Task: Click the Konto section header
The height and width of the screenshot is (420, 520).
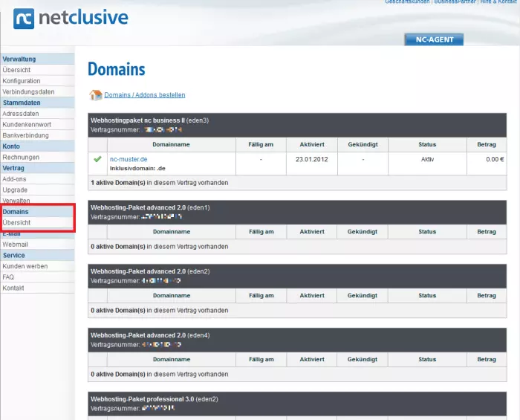Action: tap(37, 146)
